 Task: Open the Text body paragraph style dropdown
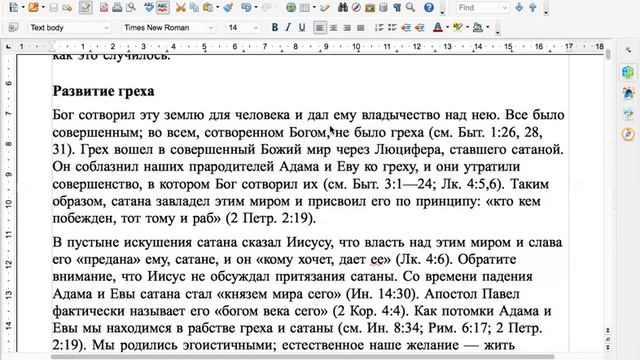click(x=107, y=28)
